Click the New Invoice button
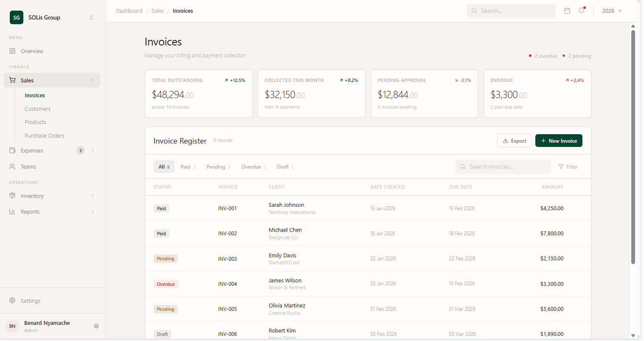644x341 pixels. click(559, 141)
